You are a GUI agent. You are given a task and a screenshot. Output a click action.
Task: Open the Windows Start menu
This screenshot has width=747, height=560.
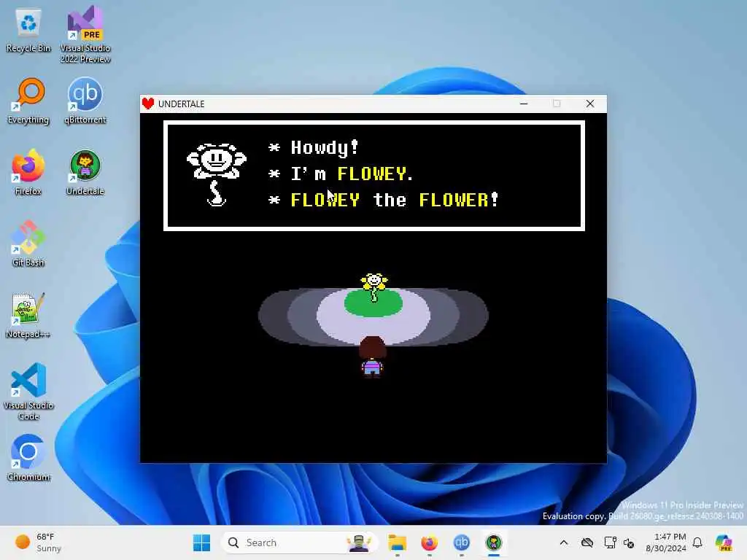coord(201,542)
